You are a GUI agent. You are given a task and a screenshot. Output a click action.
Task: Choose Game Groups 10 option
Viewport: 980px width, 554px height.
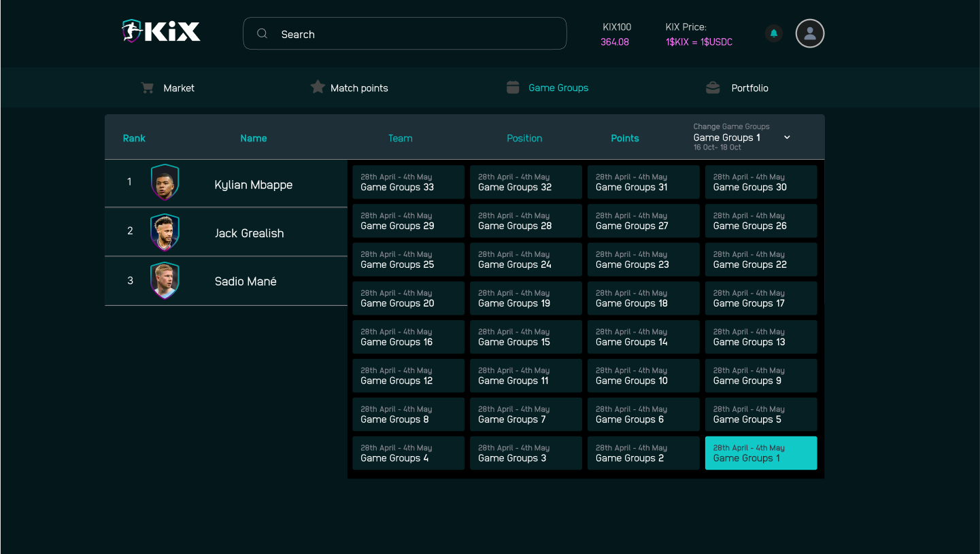pos(643,376)
